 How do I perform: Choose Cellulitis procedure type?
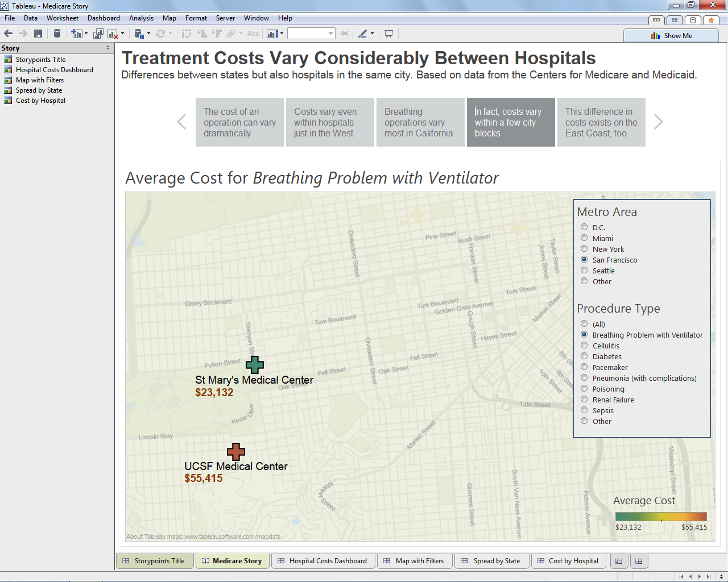click(x=584, y=346)
